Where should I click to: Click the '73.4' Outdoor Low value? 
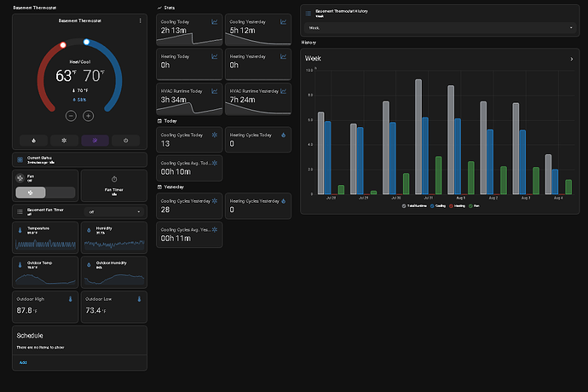pyautogui.click(x=93, y=310)
